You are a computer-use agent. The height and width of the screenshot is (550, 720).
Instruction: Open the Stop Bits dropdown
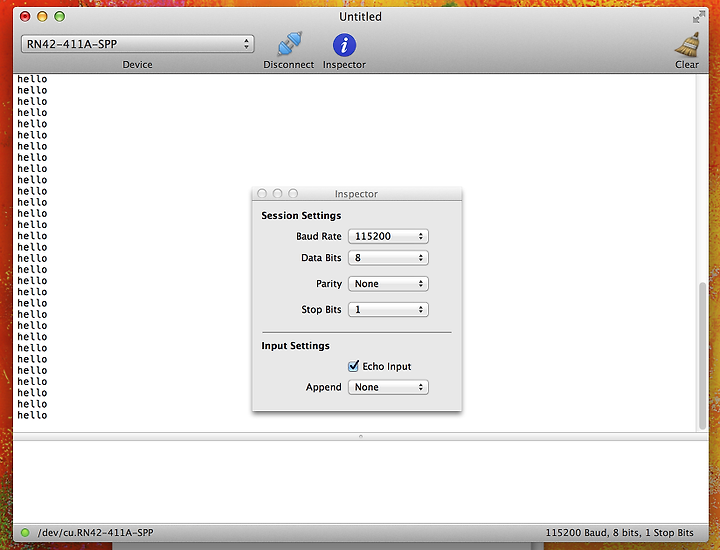[x=388, y=309]
